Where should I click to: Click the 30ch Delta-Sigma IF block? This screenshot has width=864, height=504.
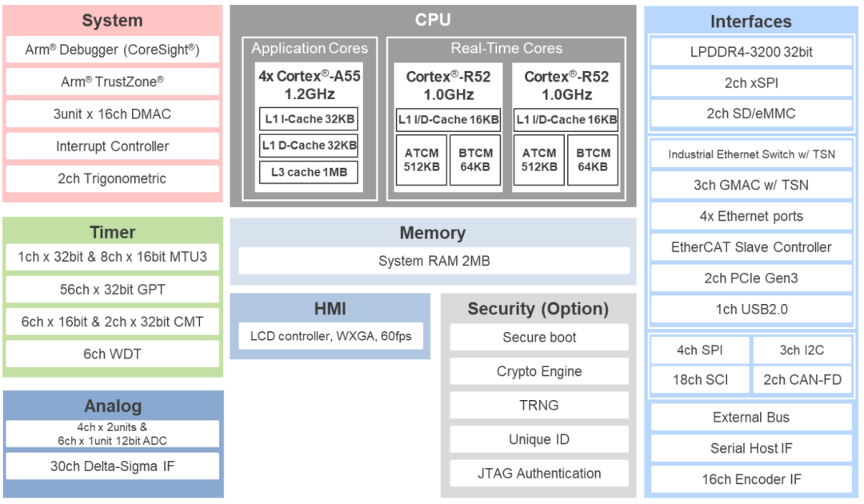pyautogui.click(x=112, y=466)
